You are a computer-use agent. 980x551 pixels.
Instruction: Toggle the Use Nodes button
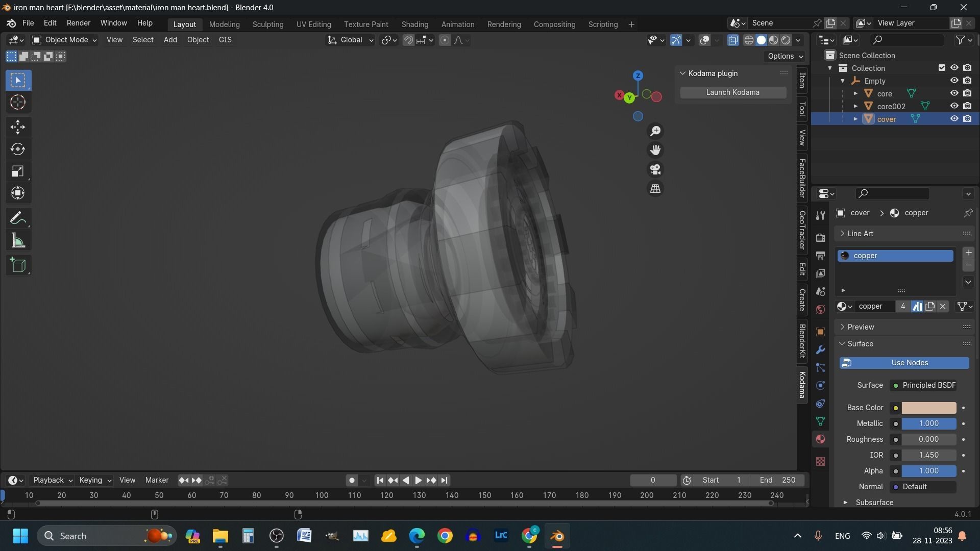904,363
